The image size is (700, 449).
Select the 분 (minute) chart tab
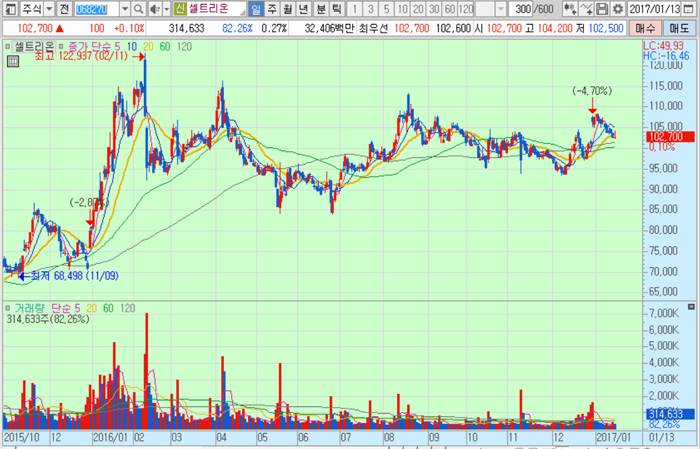tap(321, 9)
